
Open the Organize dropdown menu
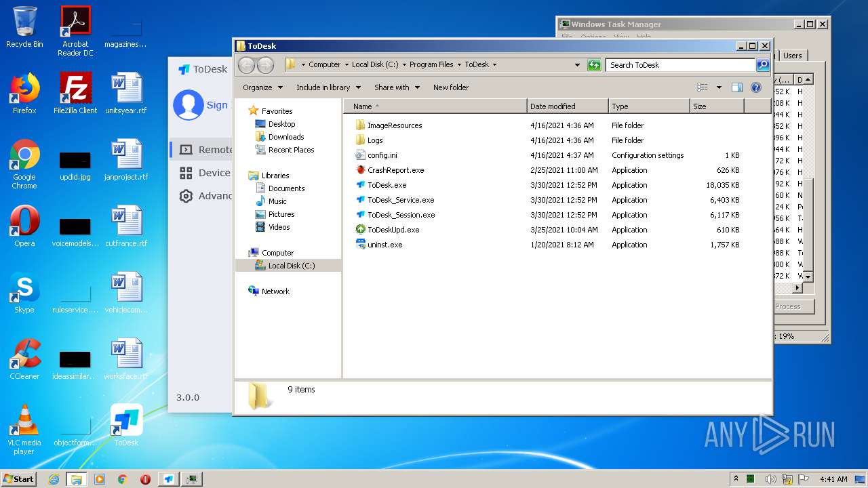click(x=262, y=87)
